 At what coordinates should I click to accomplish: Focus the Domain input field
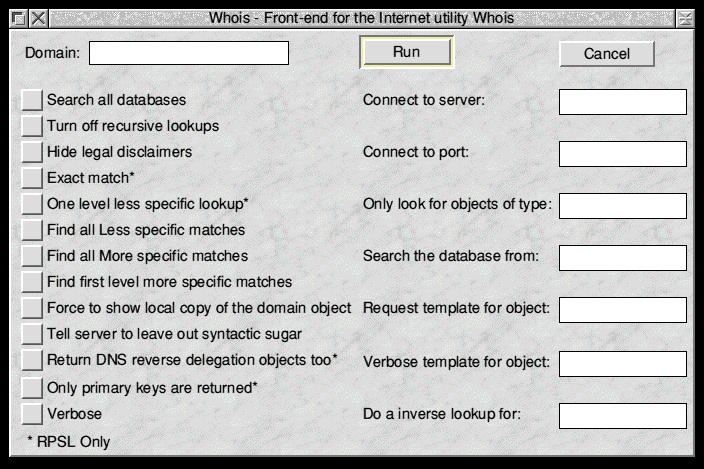[x=189, y=53]
